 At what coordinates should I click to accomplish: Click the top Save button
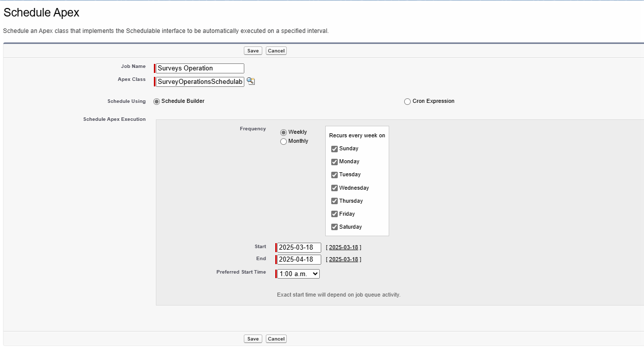coord(252,50)
